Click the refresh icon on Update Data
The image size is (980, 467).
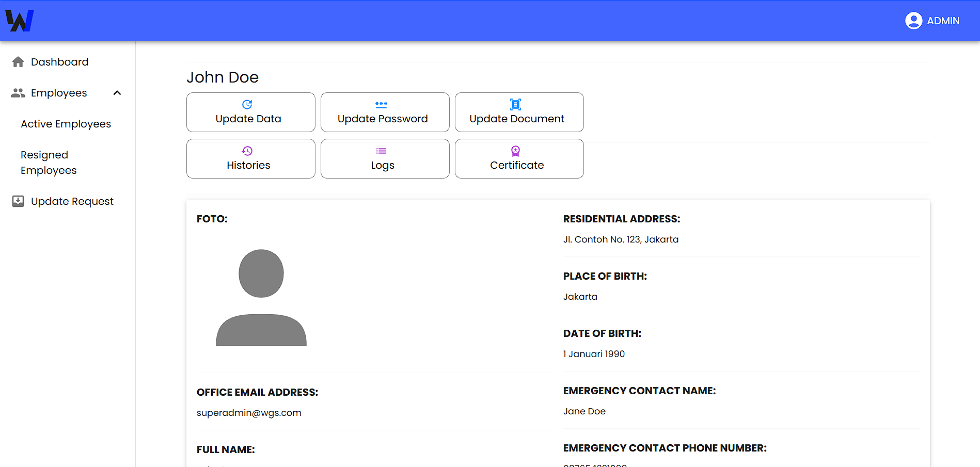coord(247,104)
